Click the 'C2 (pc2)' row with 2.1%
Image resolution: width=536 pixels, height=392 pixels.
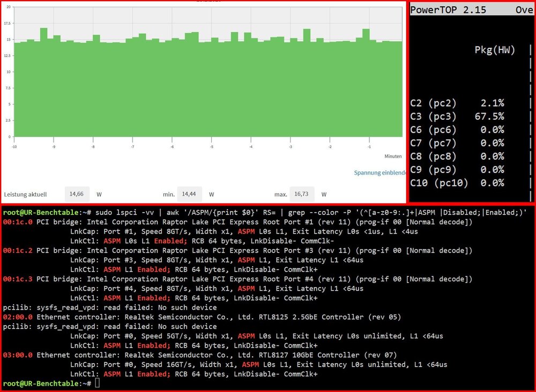click(x=457, y=103)
